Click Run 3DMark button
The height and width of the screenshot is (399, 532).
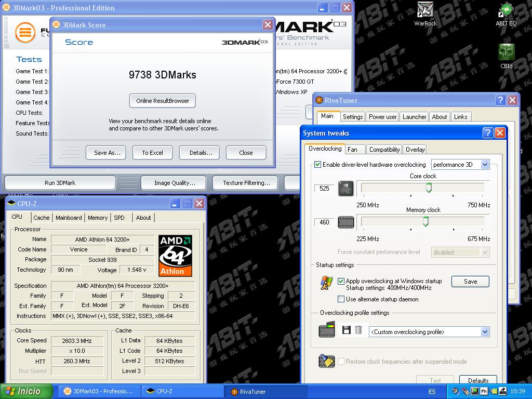(x=60, y=183)
